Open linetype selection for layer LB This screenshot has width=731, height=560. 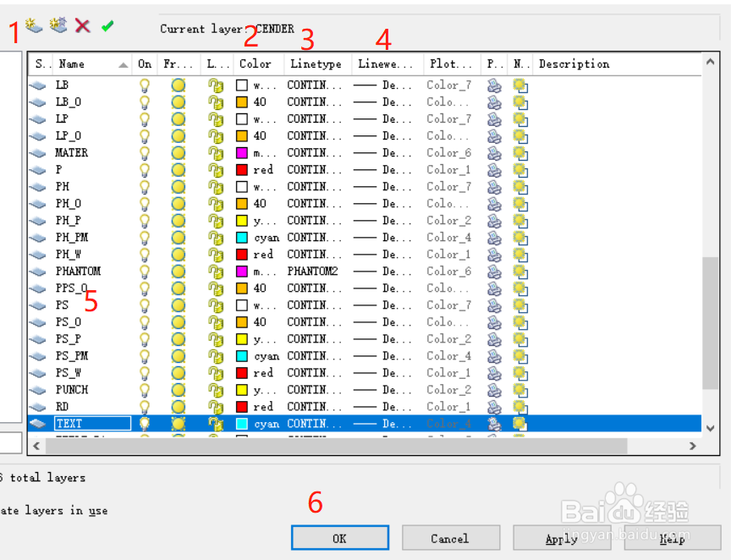(x=314, y=85)
